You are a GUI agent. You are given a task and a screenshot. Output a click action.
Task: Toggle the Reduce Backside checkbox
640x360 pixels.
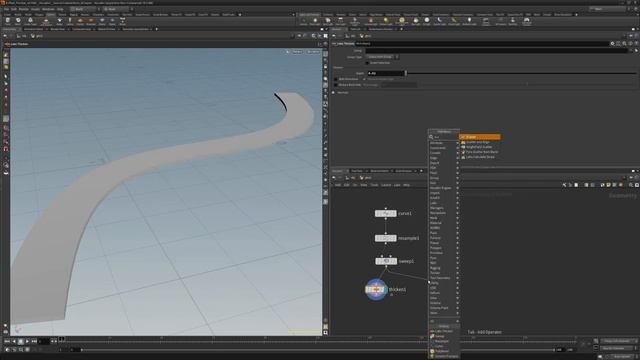[336, 85]
